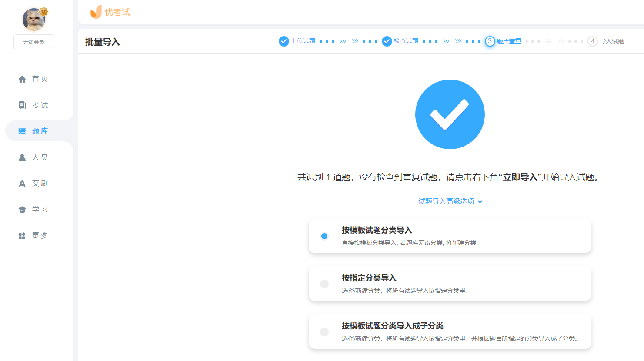Click the 上传试题 step checkmark icon

click(x=284, y=41)
